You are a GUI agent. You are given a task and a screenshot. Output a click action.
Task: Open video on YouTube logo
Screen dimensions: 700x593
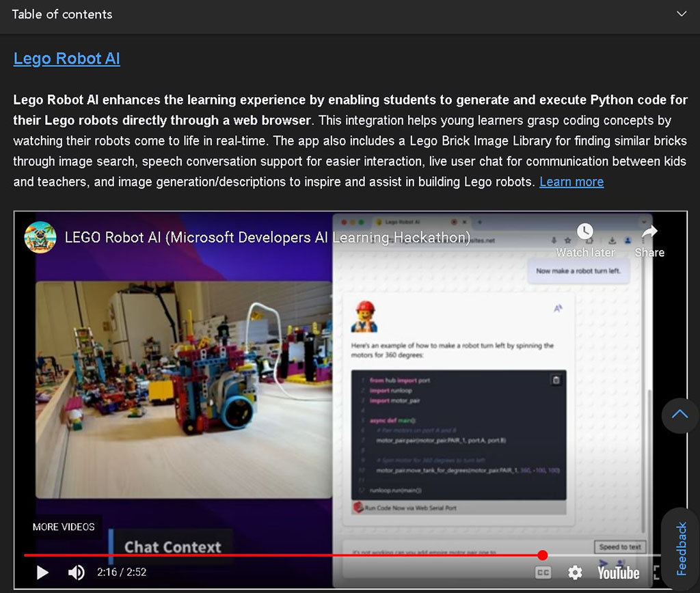618,573
